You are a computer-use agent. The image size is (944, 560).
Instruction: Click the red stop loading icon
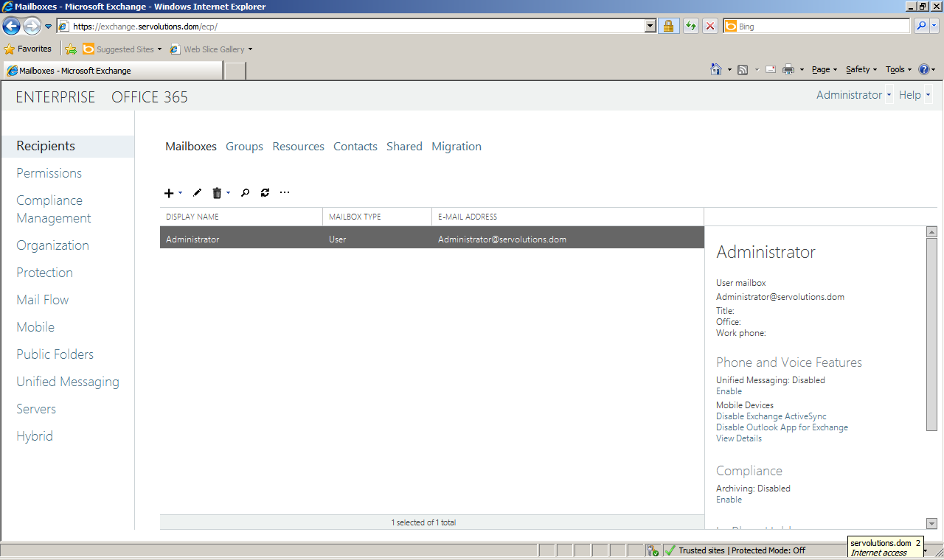pyautogui.click(x=709, y=27)
